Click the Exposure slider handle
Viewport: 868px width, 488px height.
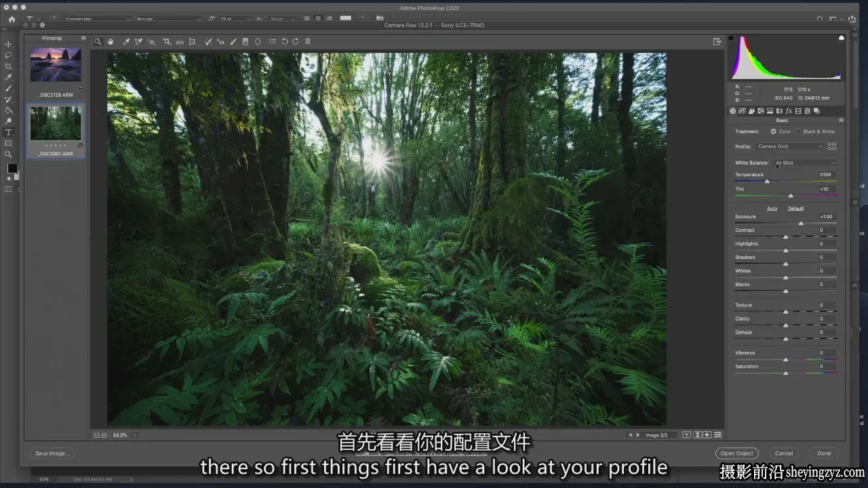pyautogui.click(x=801, y=223)
